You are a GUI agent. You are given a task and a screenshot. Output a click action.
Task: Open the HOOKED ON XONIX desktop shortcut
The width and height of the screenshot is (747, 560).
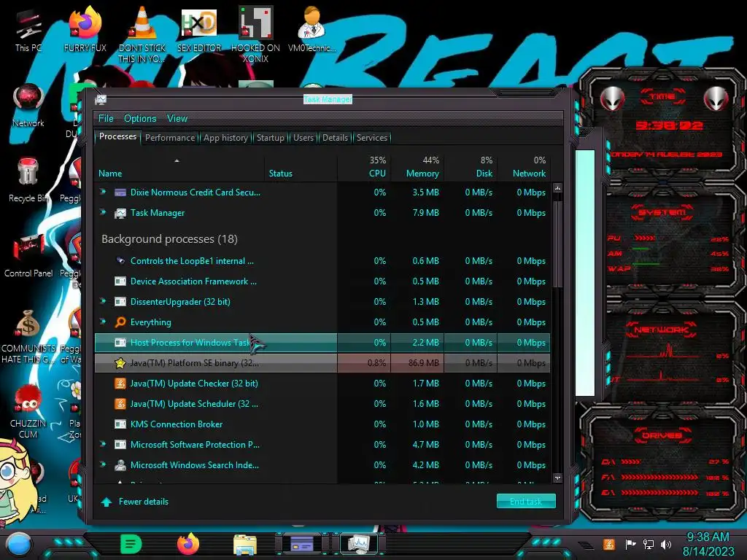click(x=255, y=34)
